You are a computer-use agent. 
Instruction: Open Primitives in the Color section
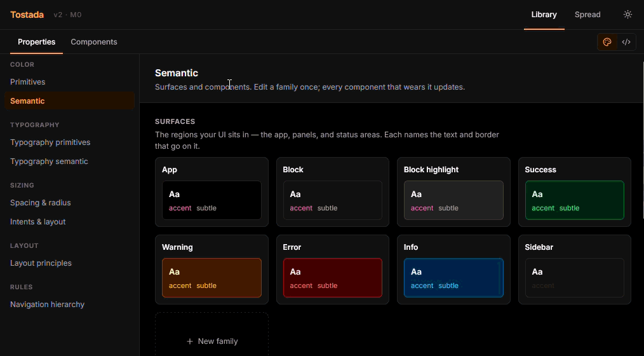click(69, 82)
